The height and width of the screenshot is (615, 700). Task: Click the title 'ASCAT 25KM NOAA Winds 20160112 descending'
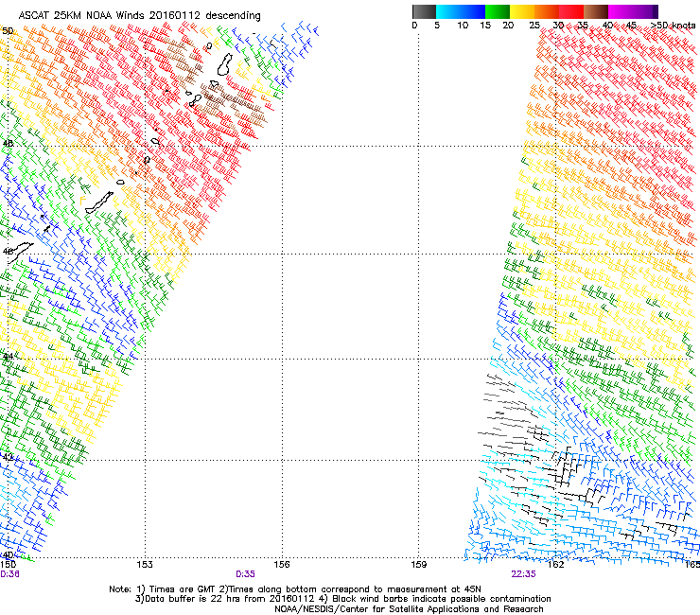139,15
